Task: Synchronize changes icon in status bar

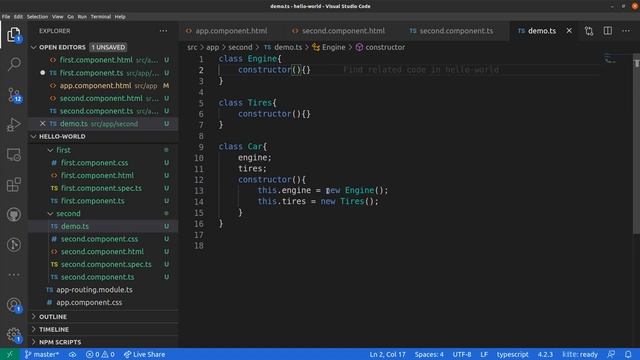Action: (x=73, y=354)
